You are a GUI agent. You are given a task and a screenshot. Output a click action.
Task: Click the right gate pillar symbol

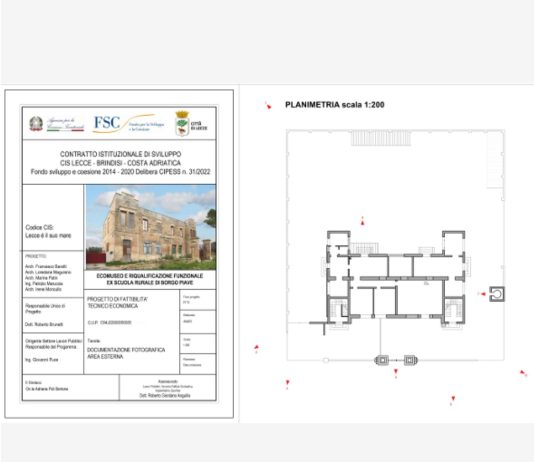click(410, 360)
